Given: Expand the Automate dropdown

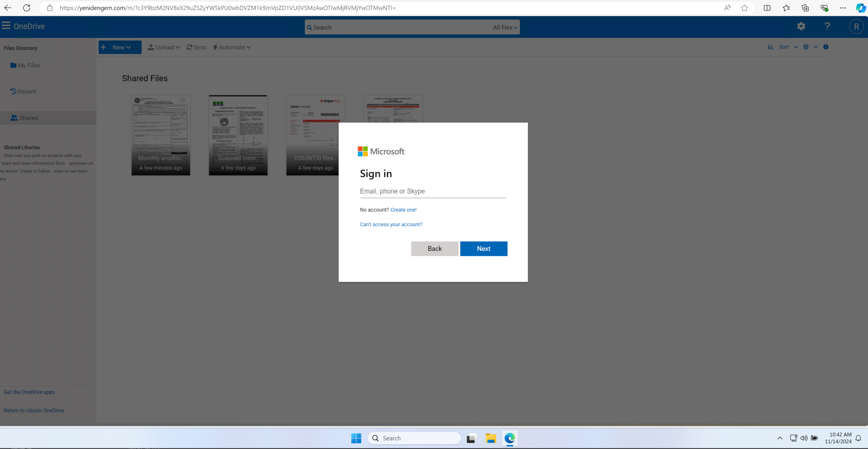Looking at the screenshot, I should pyautogui.click(x=232, y=47).
